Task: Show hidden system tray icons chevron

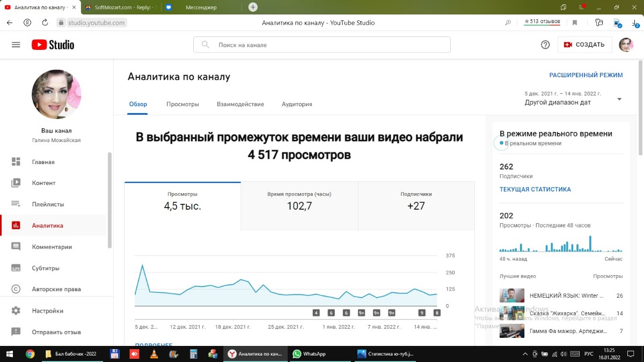Action: pos(525,354)
